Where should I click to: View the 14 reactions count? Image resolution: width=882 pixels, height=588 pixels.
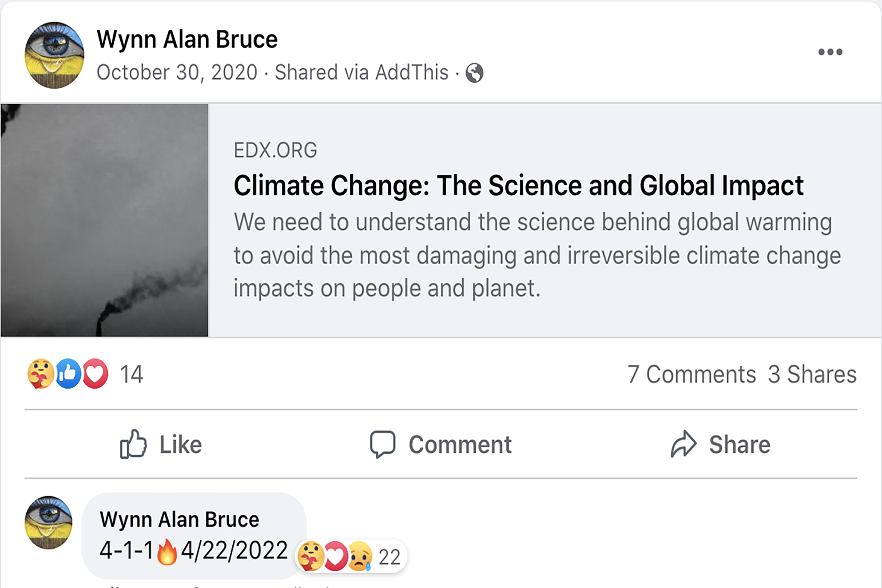(131, 375)
